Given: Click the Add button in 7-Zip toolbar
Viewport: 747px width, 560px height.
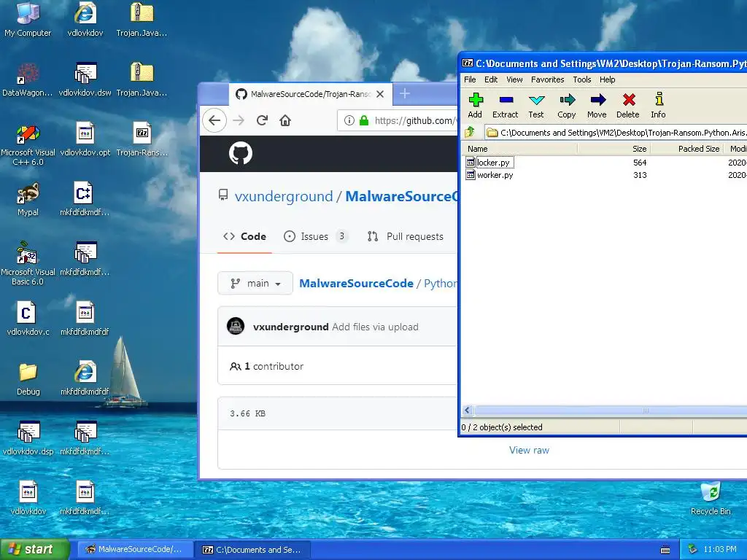Looking at the screenshot, I should point(475,105).
